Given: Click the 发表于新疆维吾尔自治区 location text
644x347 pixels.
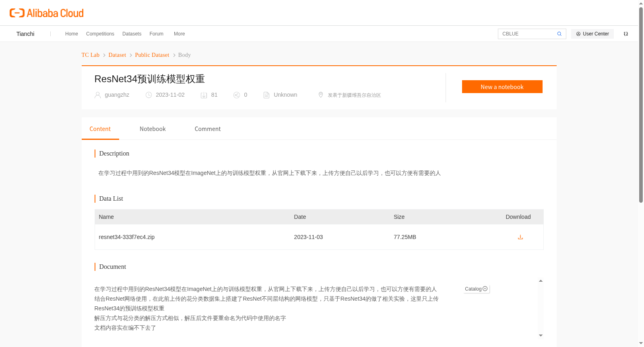Looking at the screenshot, I should pyautogui.click(x=354, y=95).
